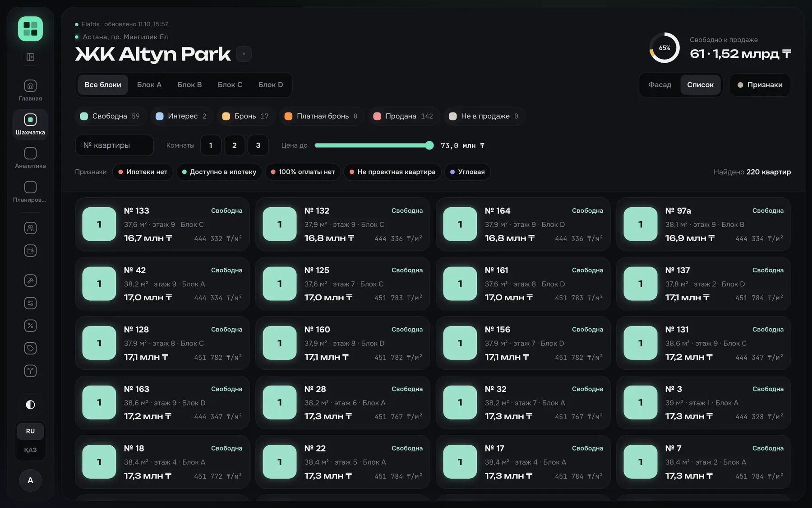812x508 pixels.
Task: Switch interface language to ҚАЗ
Action: 30,450
